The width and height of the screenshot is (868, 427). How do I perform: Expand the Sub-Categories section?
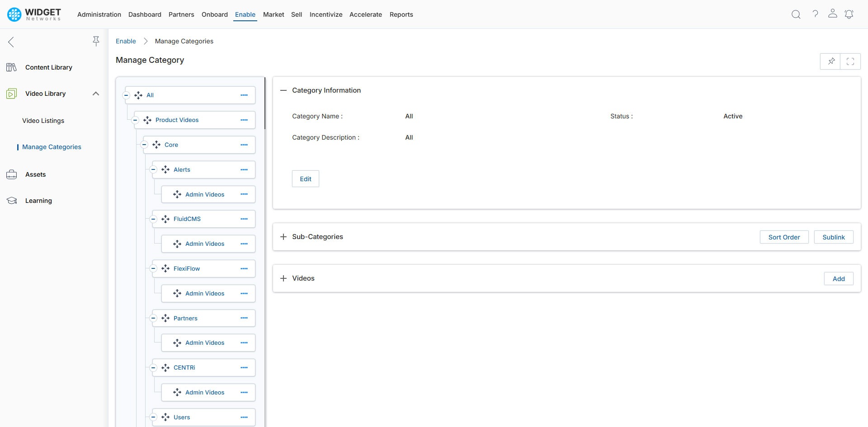click(x=283, y=236)
